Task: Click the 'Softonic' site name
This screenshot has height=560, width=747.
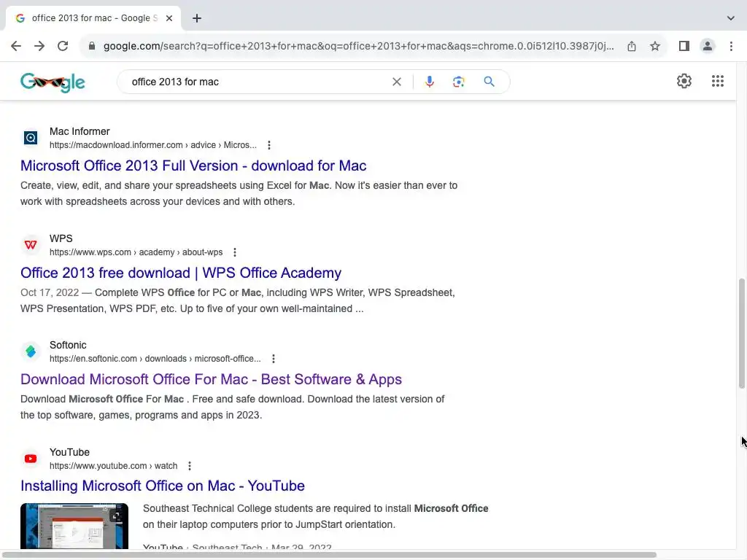Action: (x=68, y=345)
